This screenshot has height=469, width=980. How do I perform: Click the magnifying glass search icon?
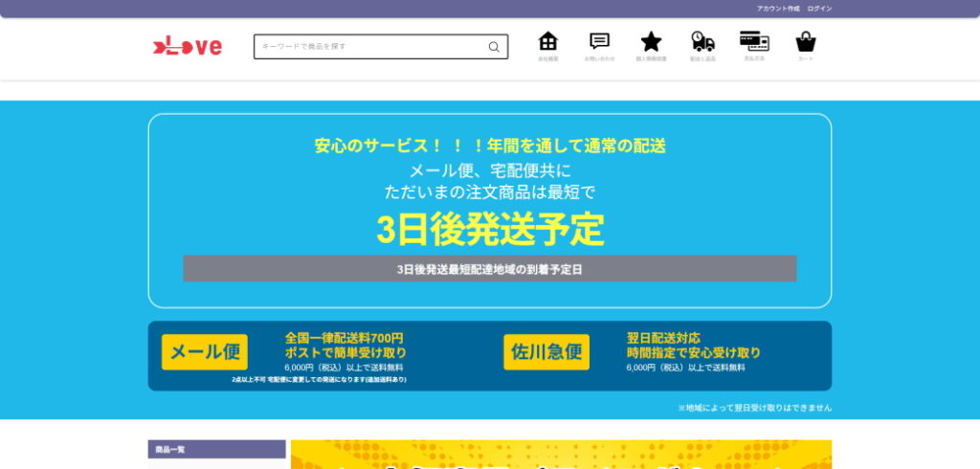coord(494,47)
